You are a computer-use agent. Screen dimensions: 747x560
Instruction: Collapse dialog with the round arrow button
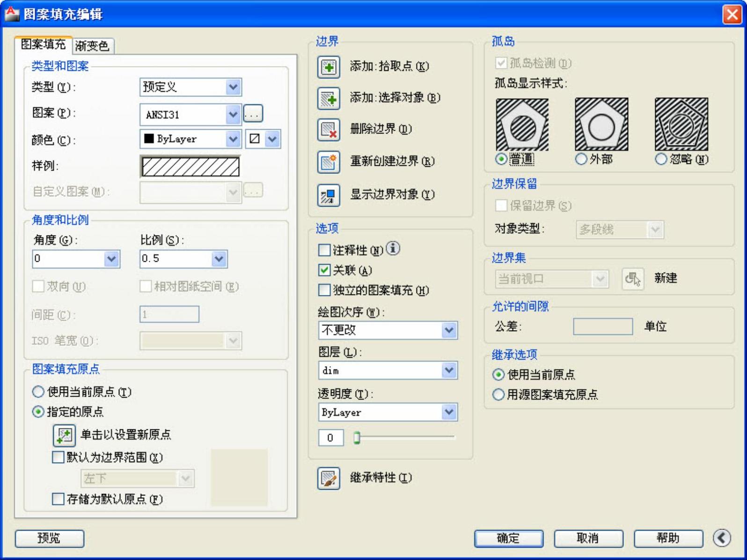pyautogui.click(x=722, y=538)
